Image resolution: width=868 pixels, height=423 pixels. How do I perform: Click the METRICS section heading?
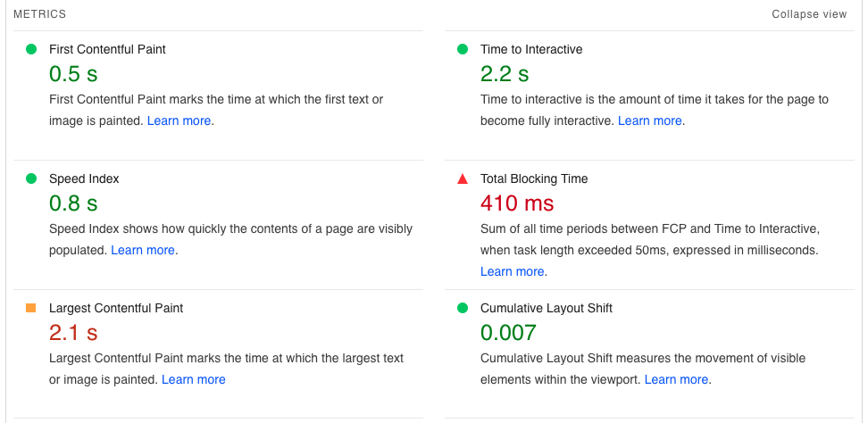click(39, 14)
